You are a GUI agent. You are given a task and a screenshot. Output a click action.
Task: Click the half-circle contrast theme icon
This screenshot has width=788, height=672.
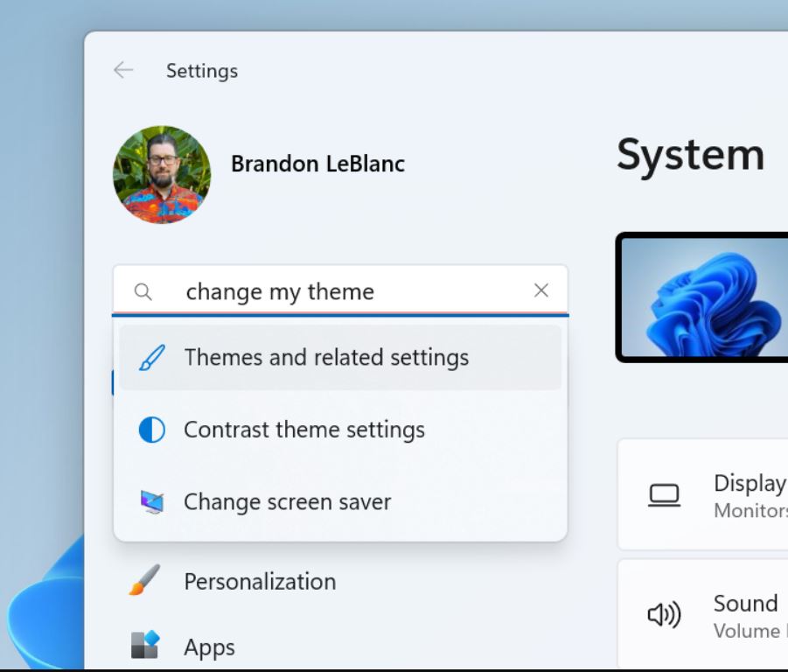pos(151,430)
